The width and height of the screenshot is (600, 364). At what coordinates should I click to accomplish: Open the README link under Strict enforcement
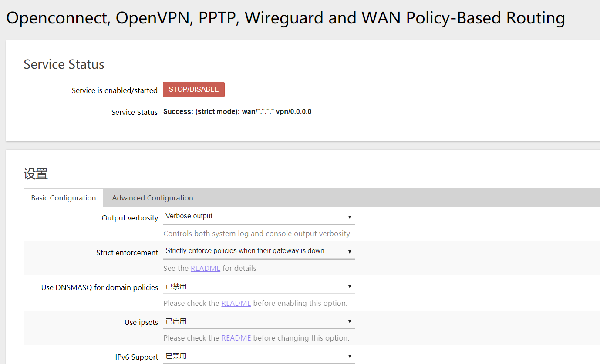coord(206,268)
